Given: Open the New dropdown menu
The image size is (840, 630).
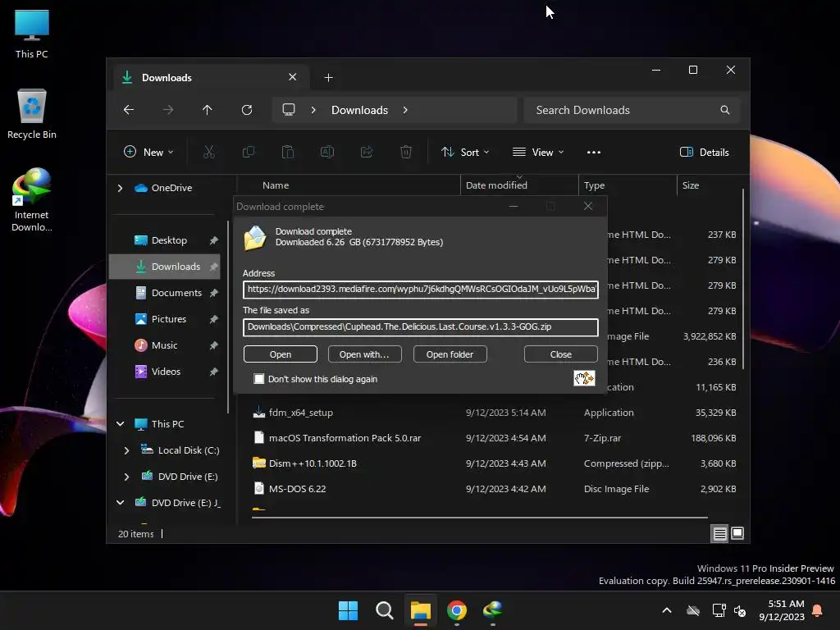Looking at the screenshot, I should pos(148,152).
